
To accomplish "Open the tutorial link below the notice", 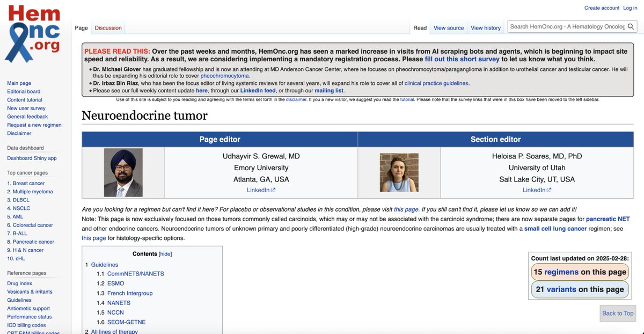I will [407, 99].
